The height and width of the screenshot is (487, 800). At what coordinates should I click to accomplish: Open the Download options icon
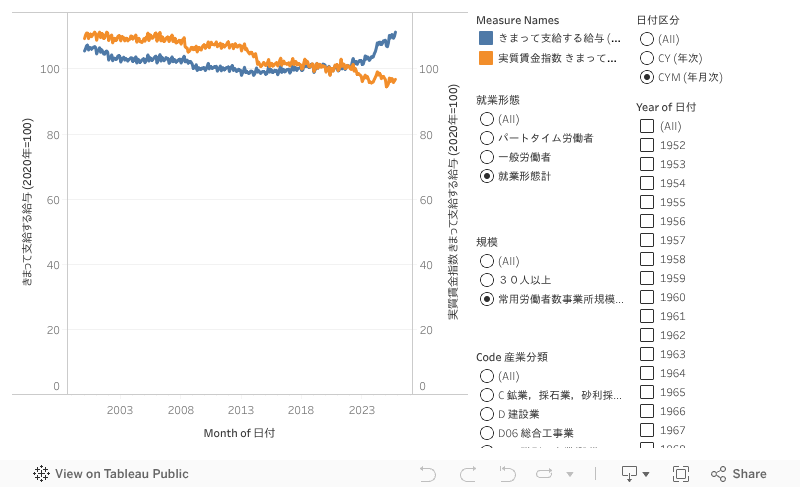[630, 474]
